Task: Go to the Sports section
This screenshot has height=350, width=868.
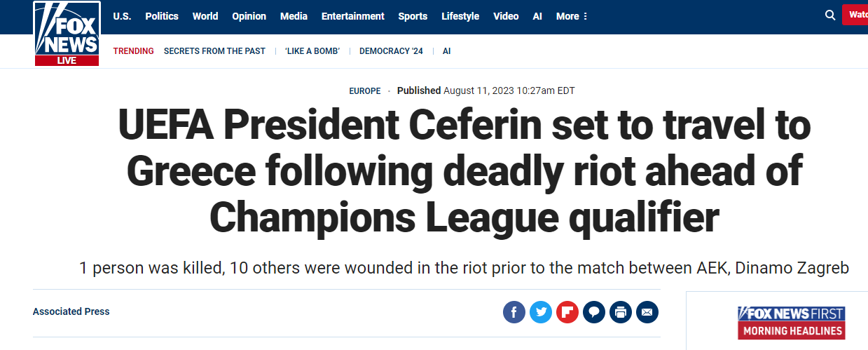Action: (x=413, y=16)
